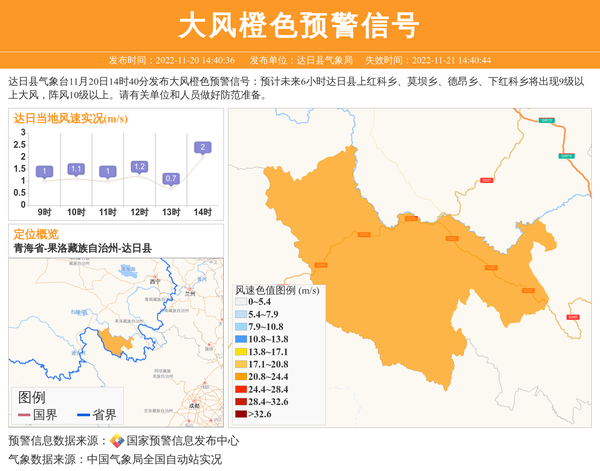Image resolution: width=600 pixels, height=471 pixels.
Task: Pick the >32.6 dark red legend swatch
Action: click(240, 414)
